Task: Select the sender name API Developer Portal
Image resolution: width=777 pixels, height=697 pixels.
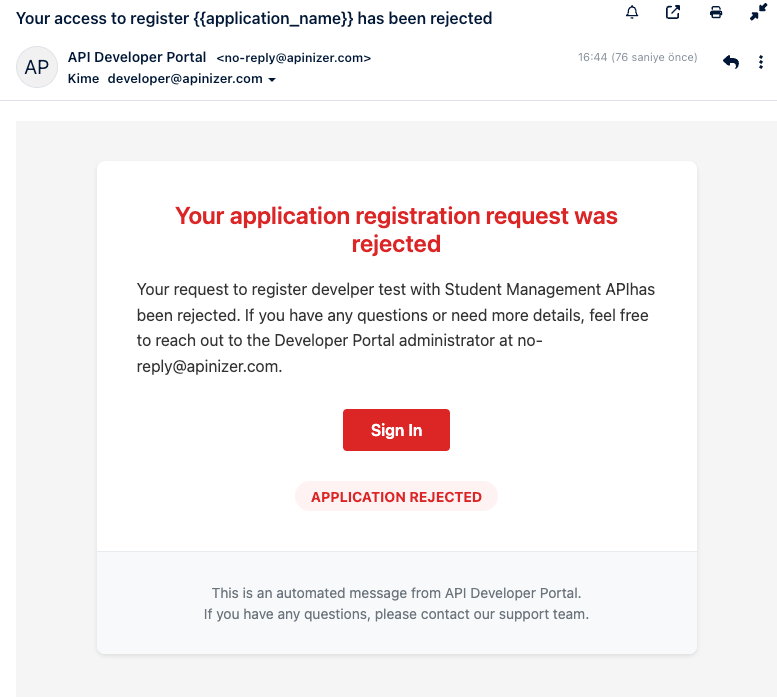Action: (x=137, y=57)
